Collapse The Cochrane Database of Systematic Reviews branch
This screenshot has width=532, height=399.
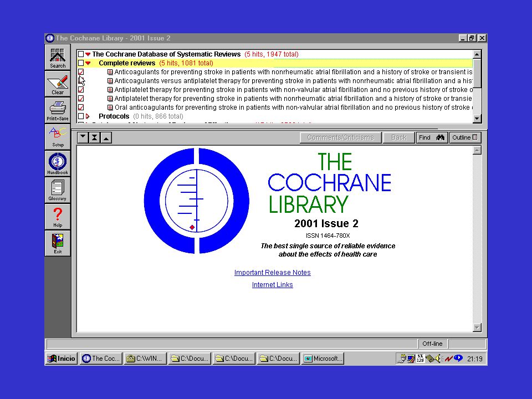(88, 54)
